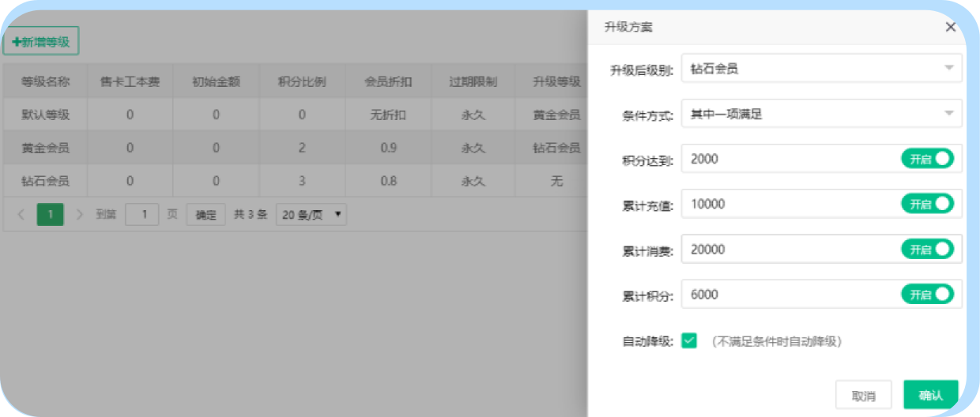The height and width of the screenshot is (417, 980).
Task: Open the 升级后级别 dropdown
Action: 821,69
